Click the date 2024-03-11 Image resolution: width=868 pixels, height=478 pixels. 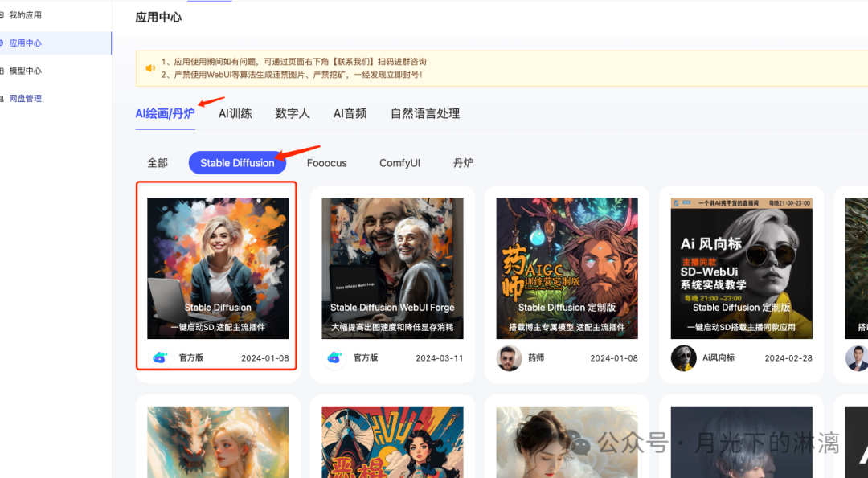point(439,358)
